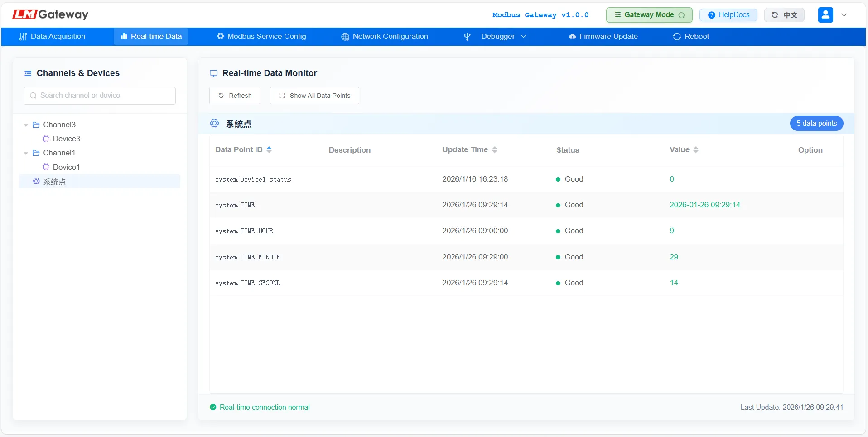Focus the Search channel or device field
This screenshot has height=437, width=868.
(100, 96)
